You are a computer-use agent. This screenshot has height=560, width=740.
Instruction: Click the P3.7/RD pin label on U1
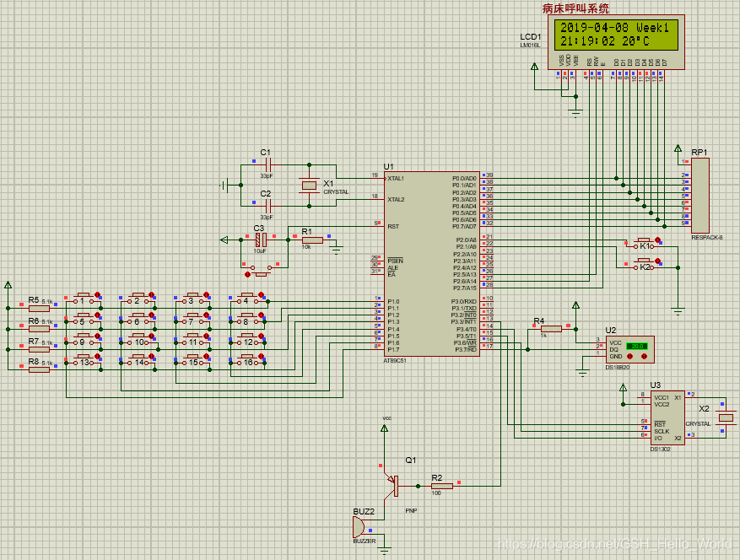click(465, 350)
